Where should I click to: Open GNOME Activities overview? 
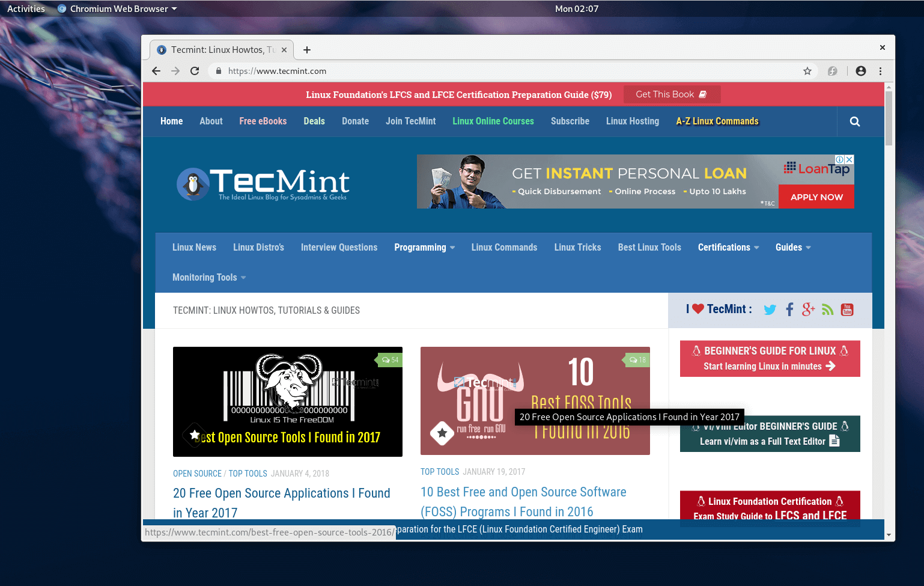(26, 8)
